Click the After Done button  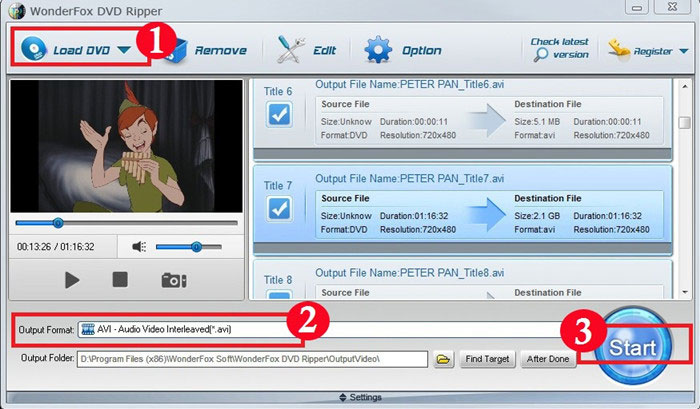tap(548, 359)
